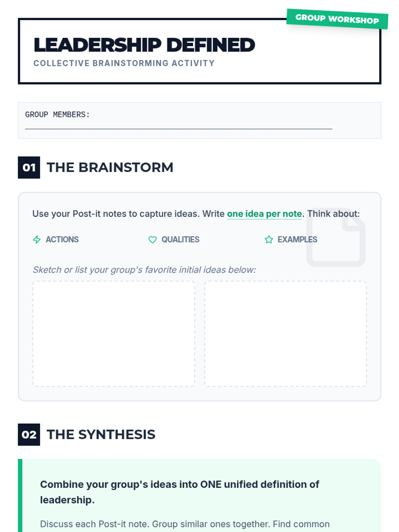Click the Group Members underline field
This screenshot has width=399, height=532.
179,126
